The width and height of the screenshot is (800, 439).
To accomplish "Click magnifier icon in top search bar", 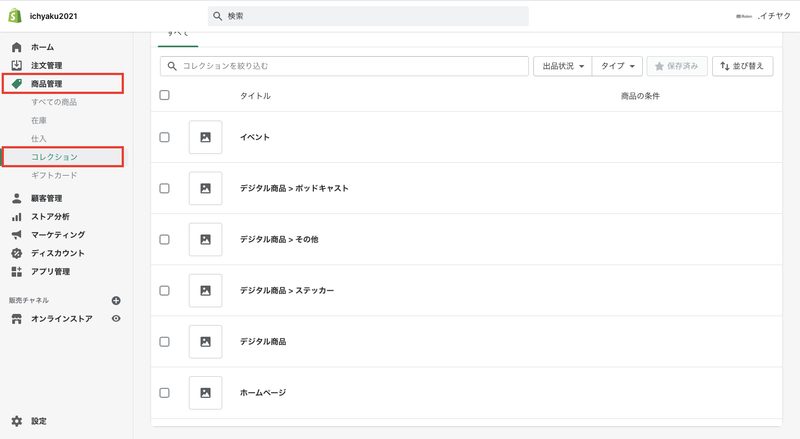I will [x=217, y=16].
